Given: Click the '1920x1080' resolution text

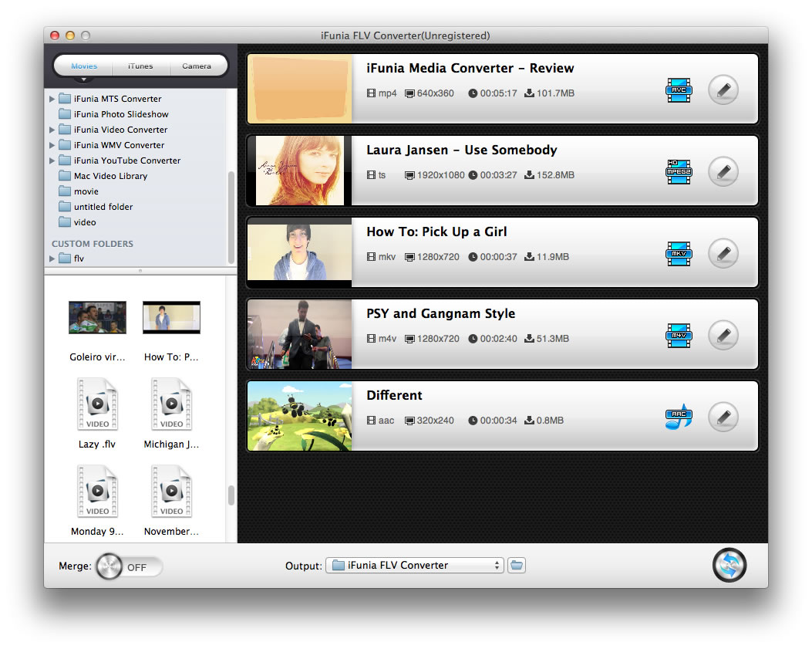Looking at the screenshot, I should pos(440,175).
